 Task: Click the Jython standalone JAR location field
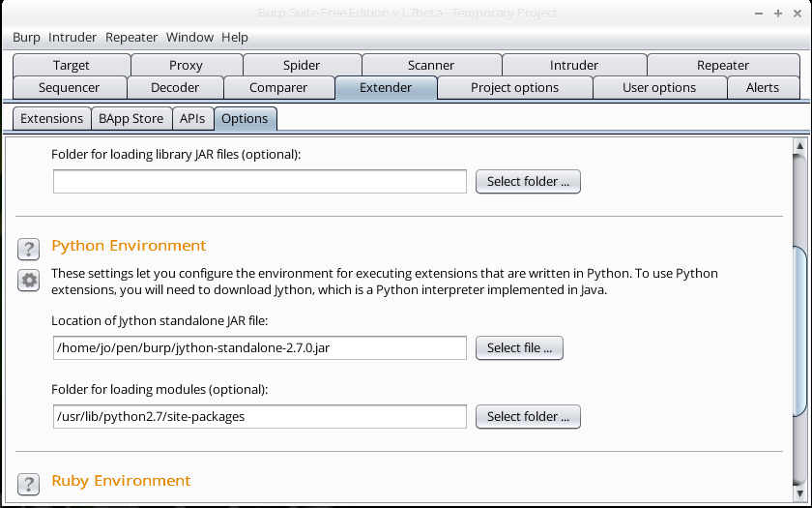tap(260, 347)
